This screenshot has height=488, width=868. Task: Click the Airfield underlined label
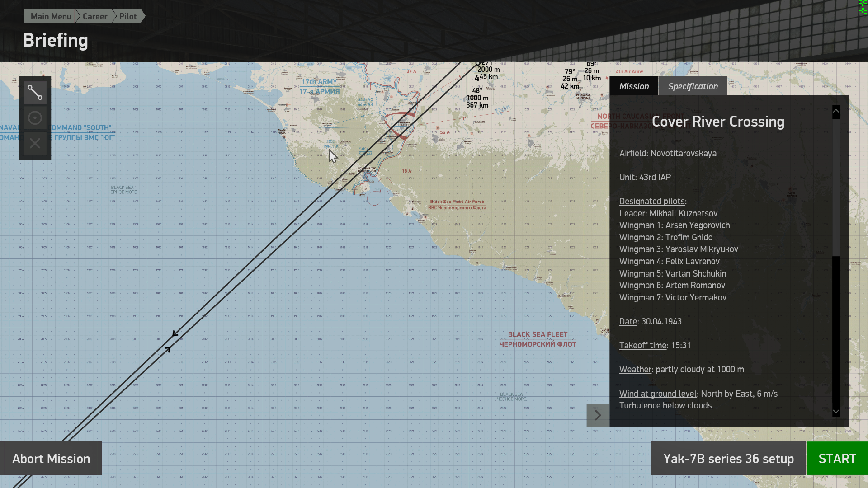pyautogui.click(x=632, y=153)
